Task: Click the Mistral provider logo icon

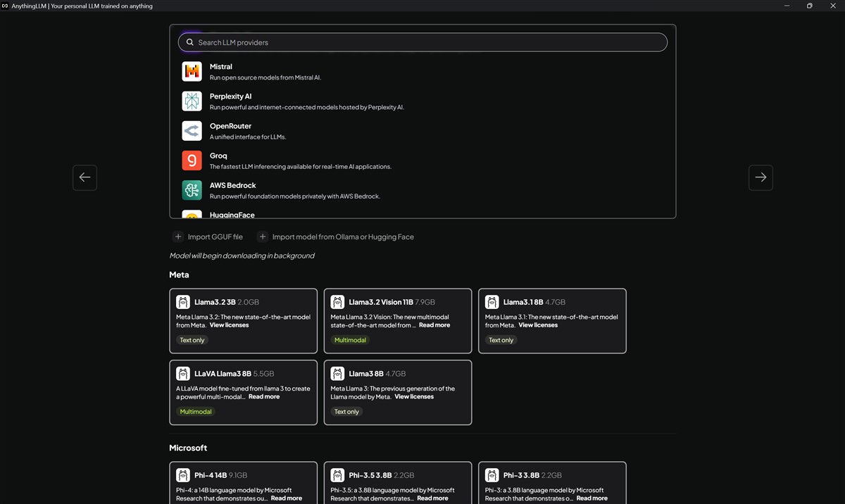Action: (x=192, y=72)
